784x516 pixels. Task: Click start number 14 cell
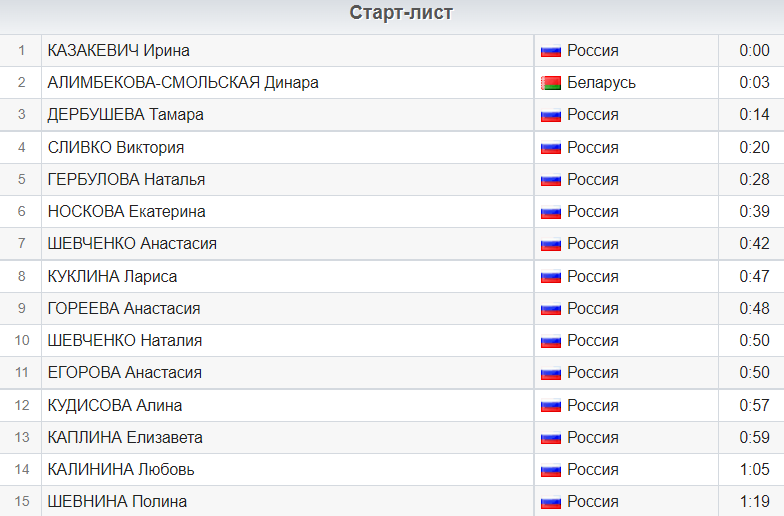[x=21, y=470]
